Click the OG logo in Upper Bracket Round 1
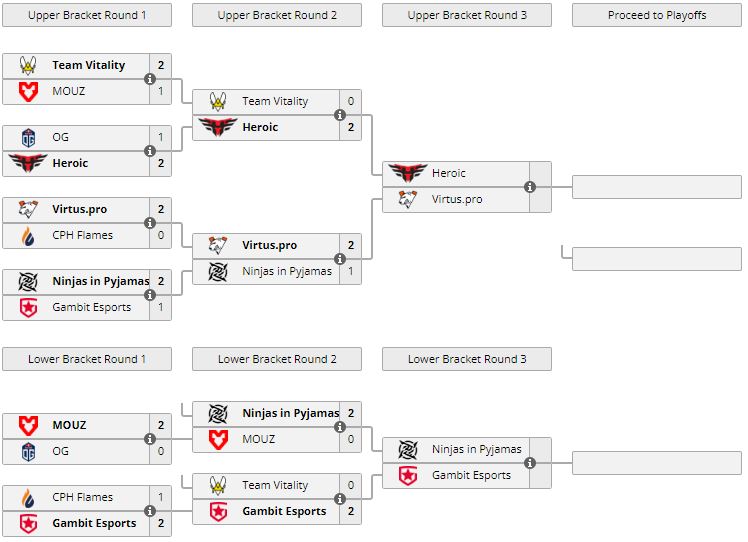The width and height of the screenshot is (748, 542). tap(27, 138)
